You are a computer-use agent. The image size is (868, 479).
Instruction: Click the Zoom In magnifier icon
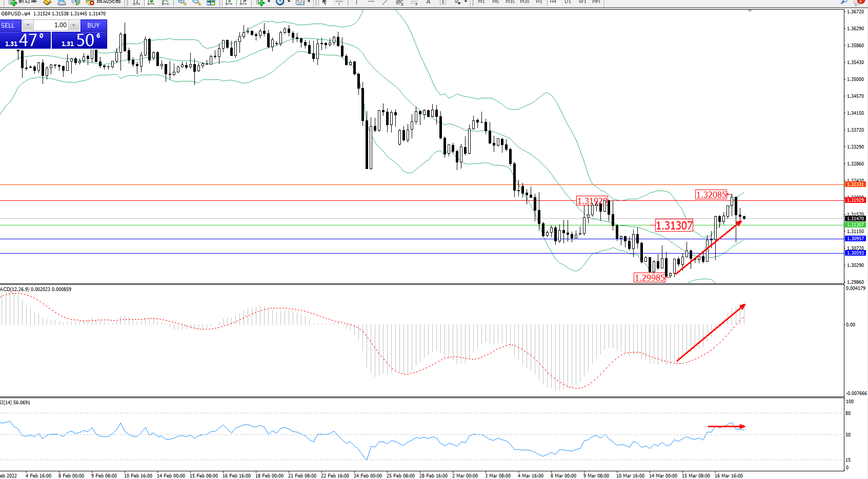181,2
